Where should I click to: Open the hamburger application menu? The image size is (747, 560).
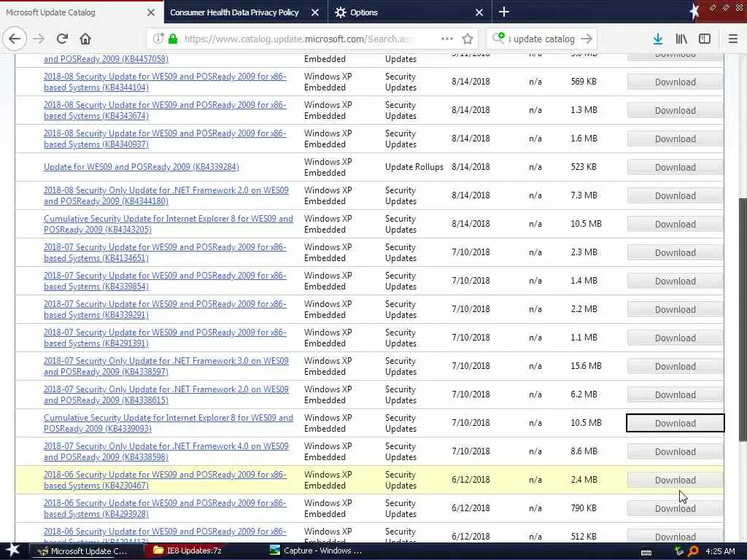coord(733,39)
